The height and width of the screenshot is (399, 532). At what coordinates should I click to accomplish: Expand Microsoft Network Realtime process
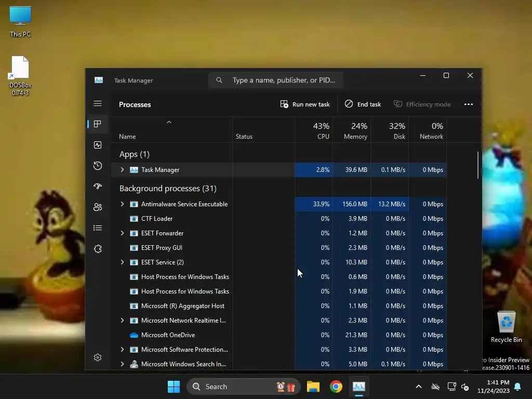tap(122, 320)
